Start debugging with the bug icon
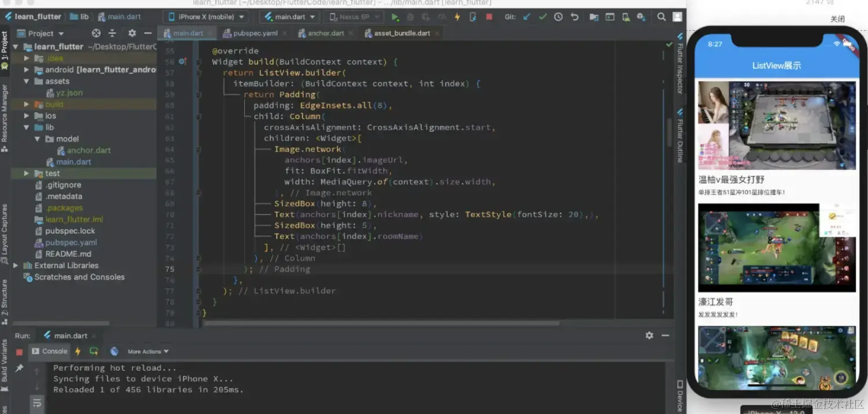The width and height of the screenshot is (868, 414). click(x=410, y=17)
